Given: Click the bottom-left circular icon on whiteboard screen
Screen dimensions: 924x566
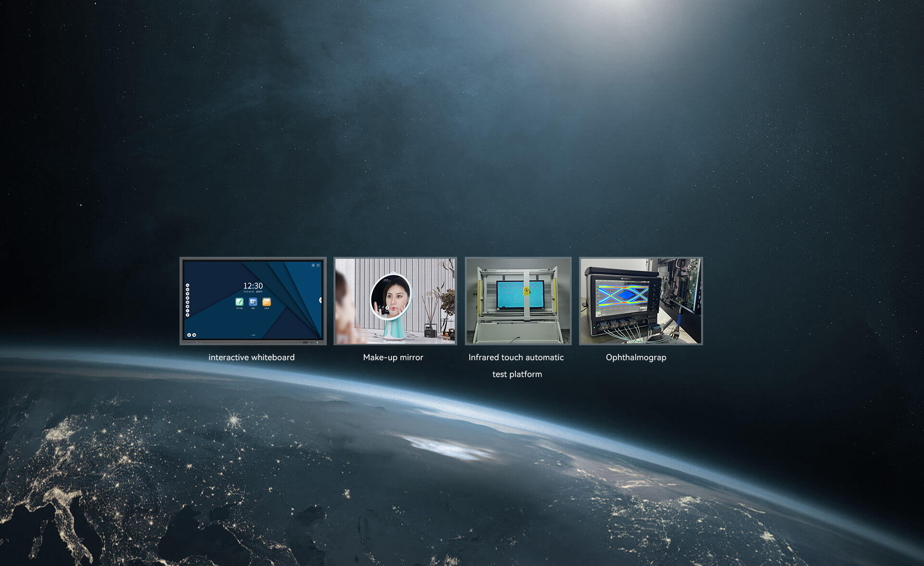Looking at the screenshot, I should coord(189,335).
